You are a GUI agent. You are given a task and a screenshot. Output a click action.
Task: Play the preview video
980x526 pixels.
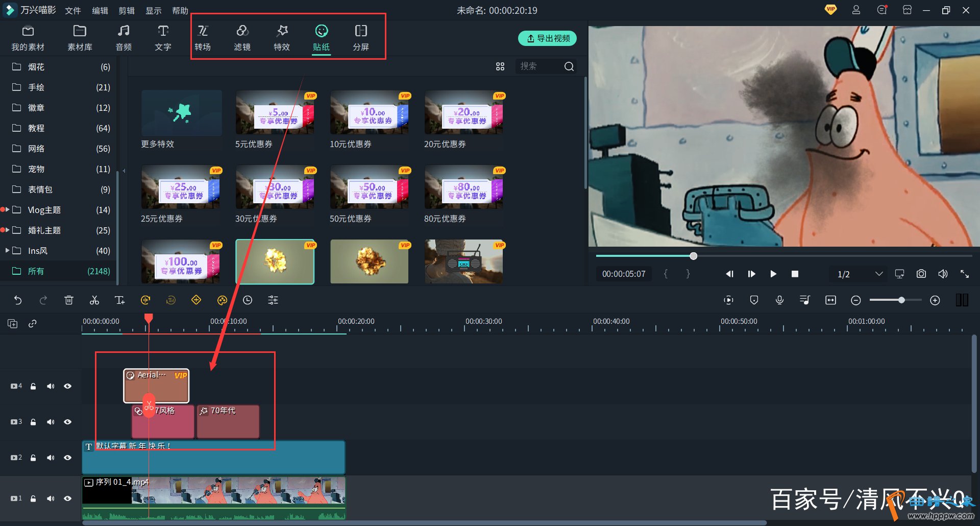[773, 274]
